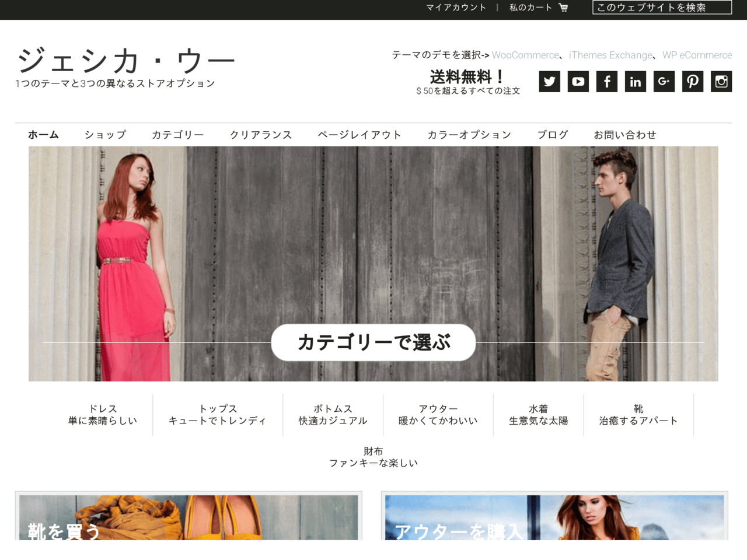The width and height of the screenshot is (747, 560).
Task: Select the WP eCommerce demo link
Action: tap(697, 55)
